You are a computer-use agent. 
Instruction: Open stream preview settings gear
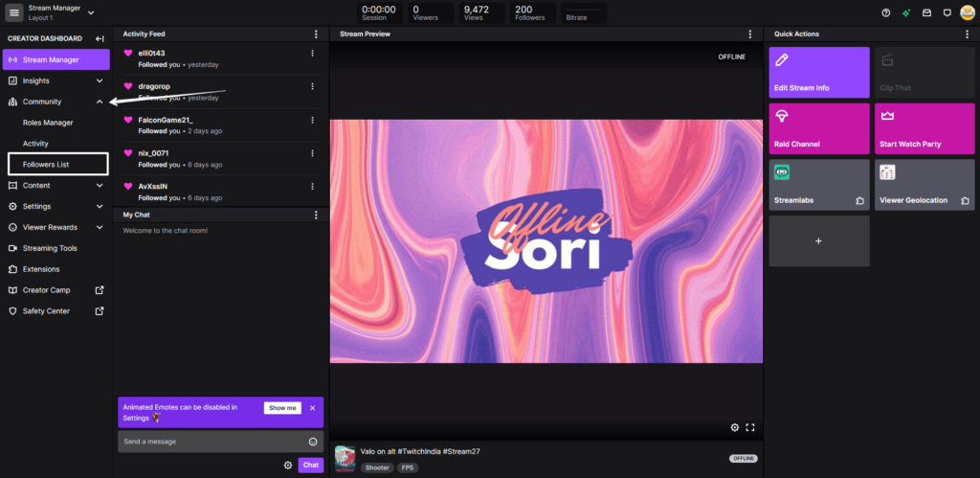(x=735, y=427)
